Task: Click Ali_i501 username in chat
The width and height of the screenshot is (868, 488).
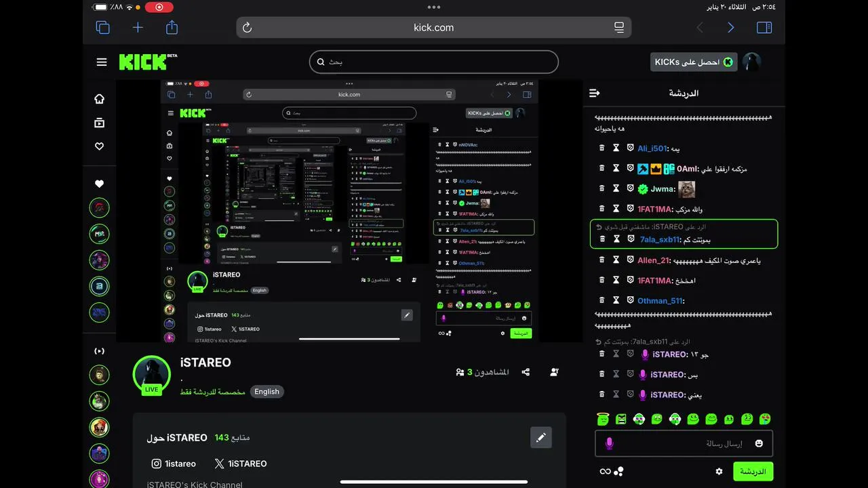Action: pos(652,148)
